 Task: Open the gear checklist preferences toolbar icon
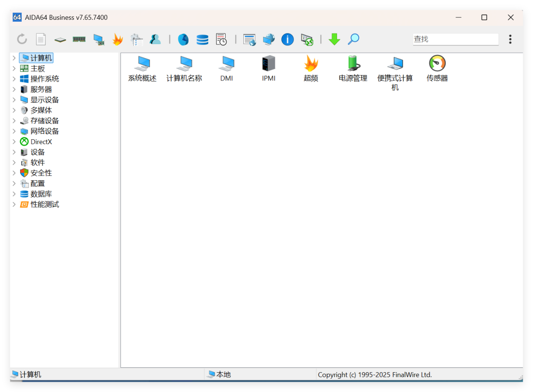pyautogui.click(x=137, y=39)
